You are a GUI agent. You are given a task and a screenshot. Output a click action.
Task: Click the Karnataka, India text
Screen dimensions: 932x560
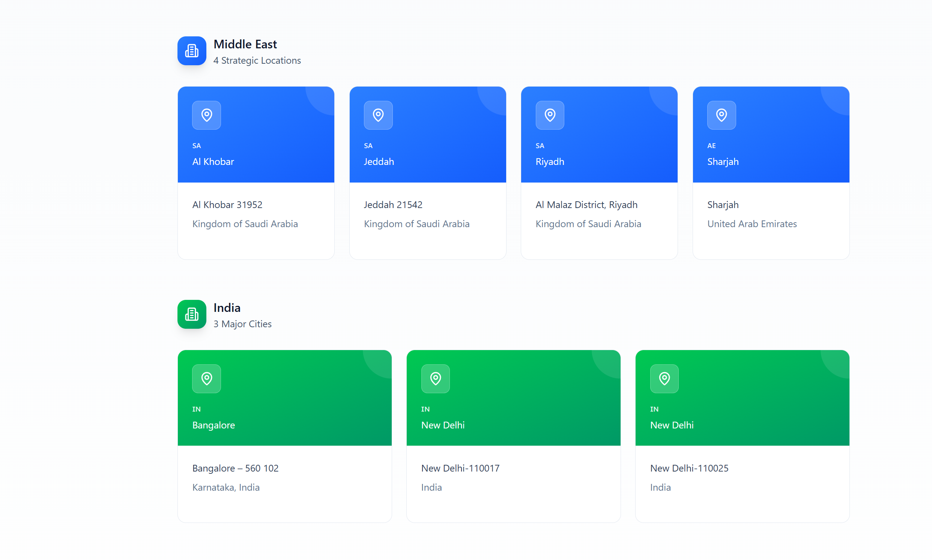225,487
